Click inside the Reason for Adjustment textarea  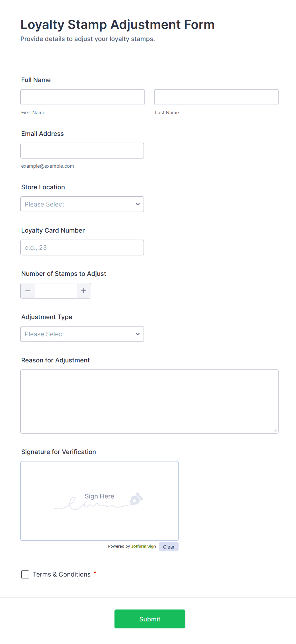(149, 401)
